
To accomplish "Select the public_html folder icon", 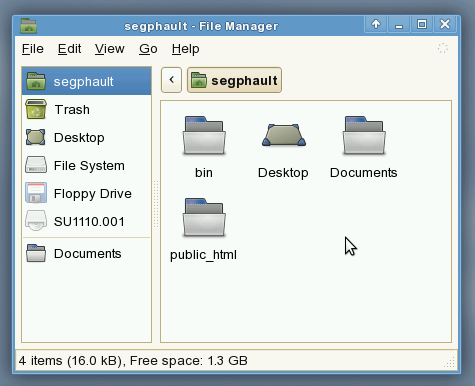I will click(204, 217).
